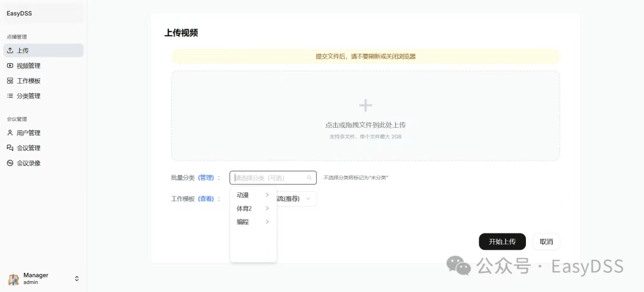Go to 视频管理 in the sidebar
644x292 pixels.
(44, 66)
